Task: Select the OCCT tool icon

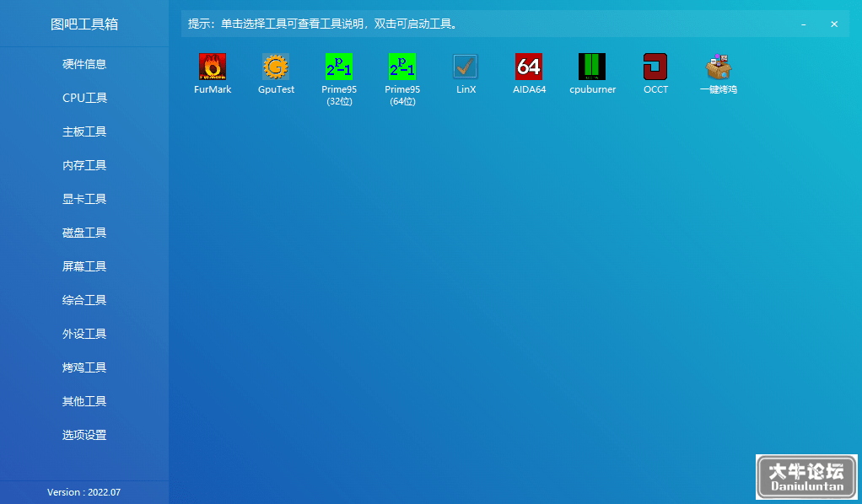Action: click(655, 67)
